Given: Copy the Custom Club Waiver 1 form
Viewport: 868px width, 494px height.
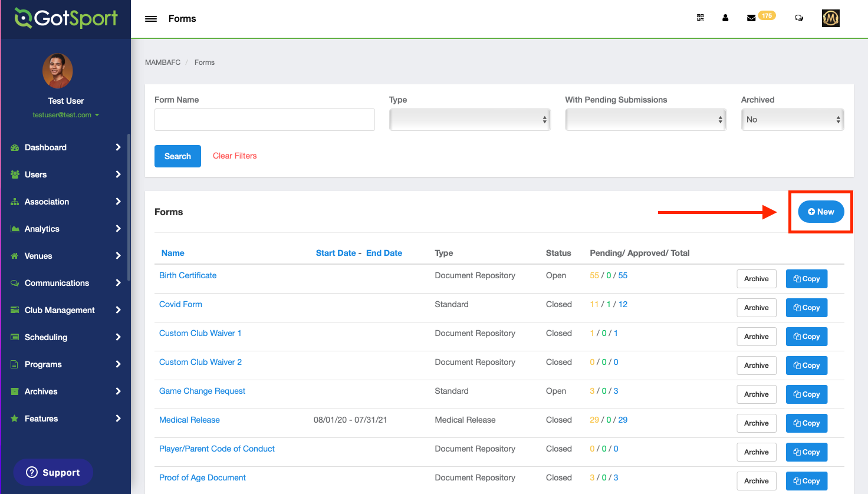Looking at the screenshot, I should click(807, 337).
